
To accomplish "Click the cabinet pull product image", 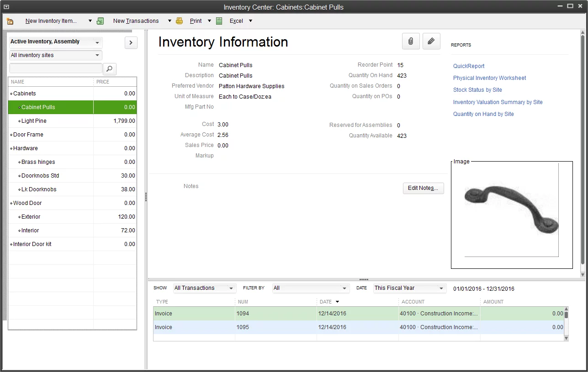I will pyautogui.click(x=512, y=210).
